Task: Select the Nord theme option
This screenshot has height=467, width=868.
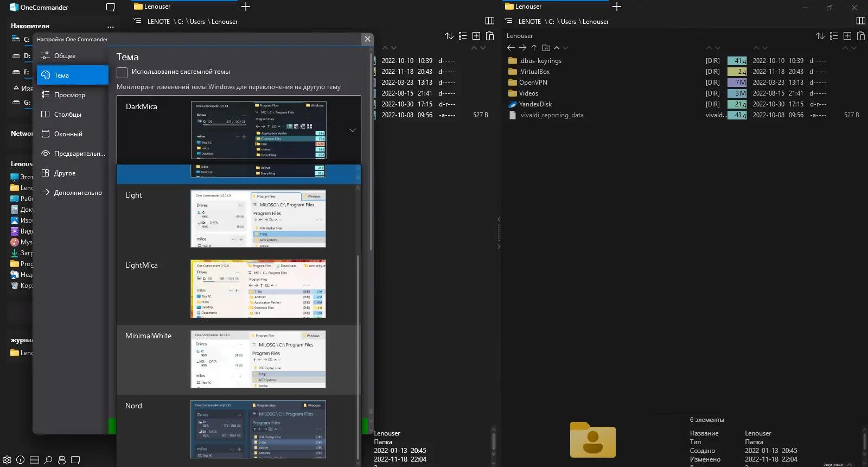Action: click(x=236, y=430)
